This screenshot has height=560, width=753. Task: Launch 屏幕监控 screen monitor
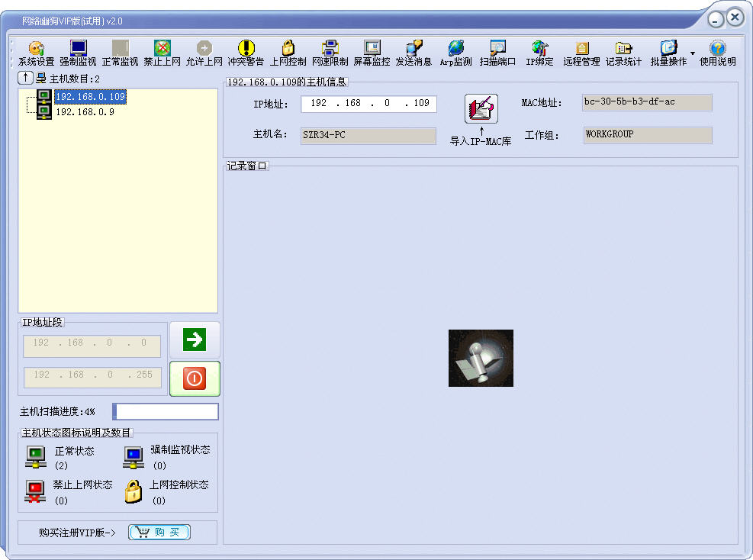372,53
